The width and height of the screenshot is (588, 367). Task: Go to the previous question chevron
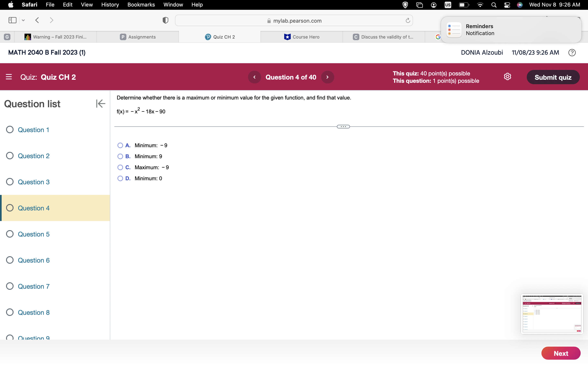tap(254, 77)
